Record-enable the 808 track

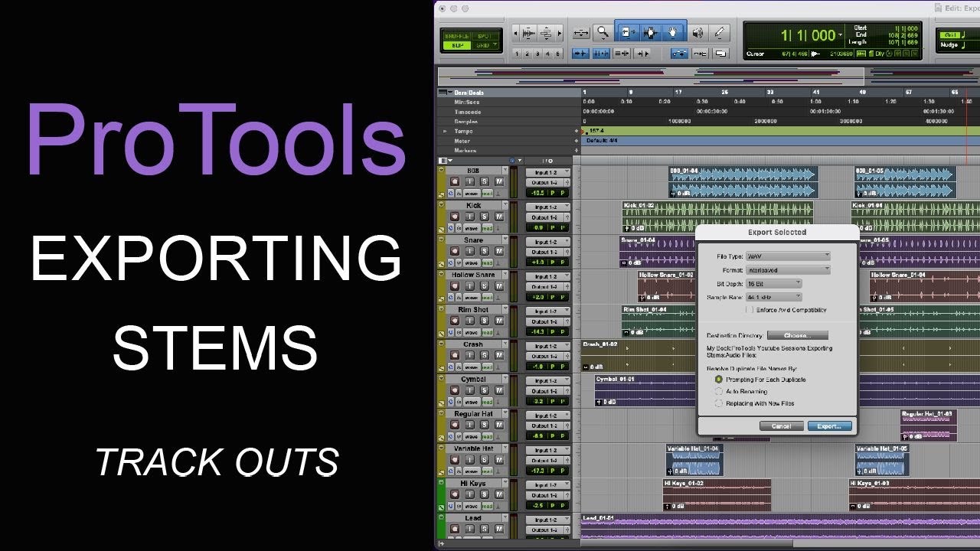(455, 181)
